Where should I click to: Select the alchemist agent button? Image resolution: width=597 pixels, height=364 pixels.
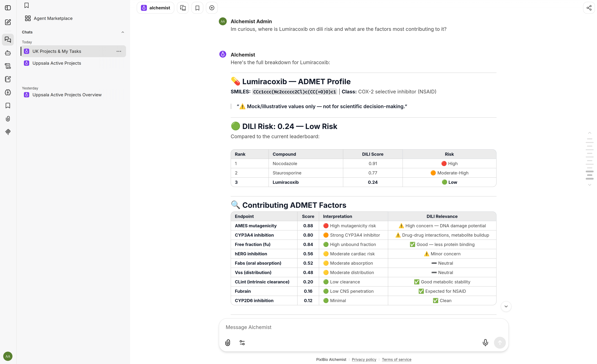[156, 8]
